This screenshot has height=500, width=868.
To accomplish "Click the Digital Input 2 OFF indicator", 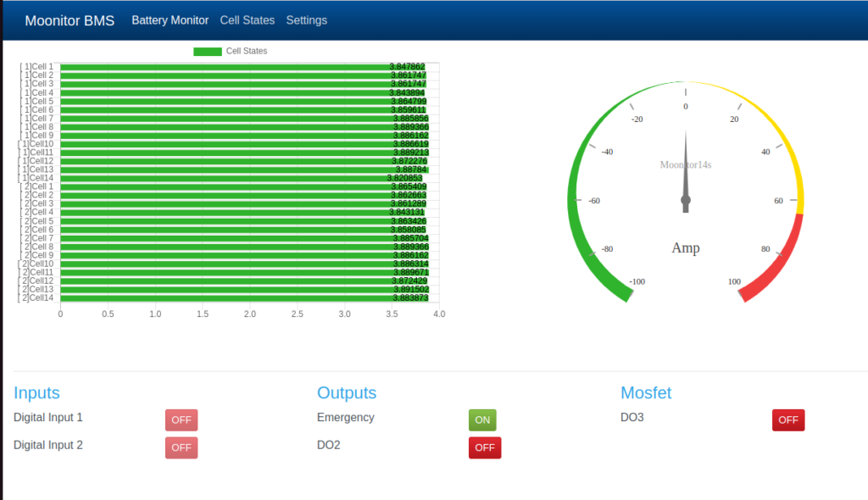I will click(x=181, y=447).
